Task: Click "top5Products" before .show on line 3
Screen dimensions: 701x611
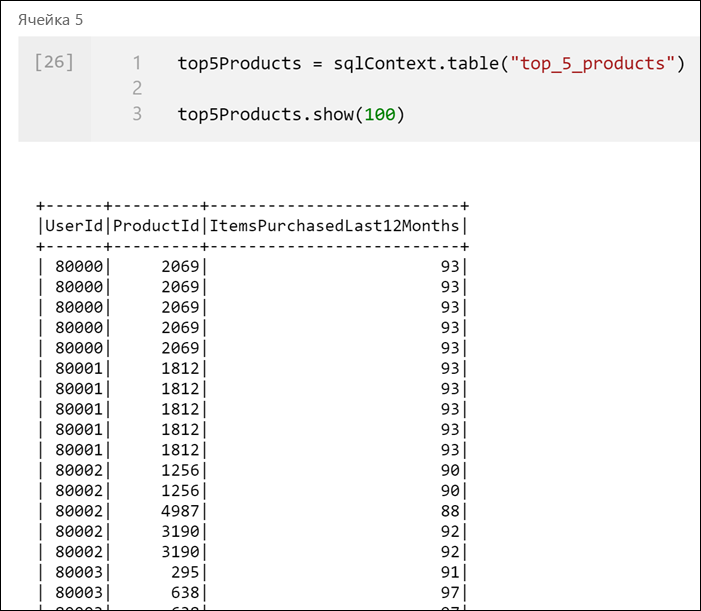Action: point(240,114)
